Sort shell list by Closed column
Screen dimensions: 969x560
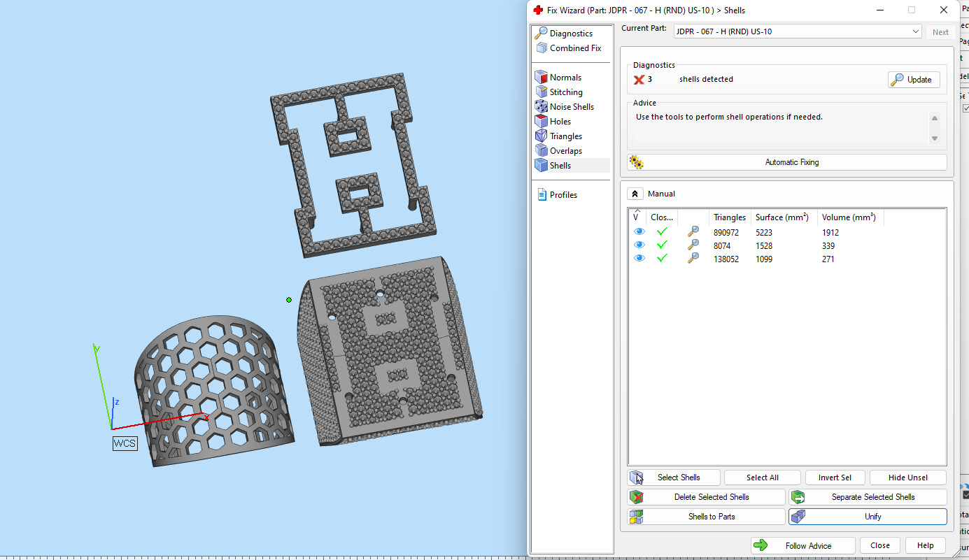[x=662, y=217]
